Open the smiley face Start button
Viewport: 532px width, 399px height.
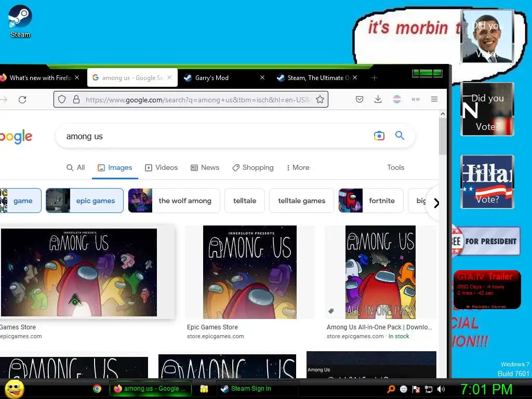(14, 389)
